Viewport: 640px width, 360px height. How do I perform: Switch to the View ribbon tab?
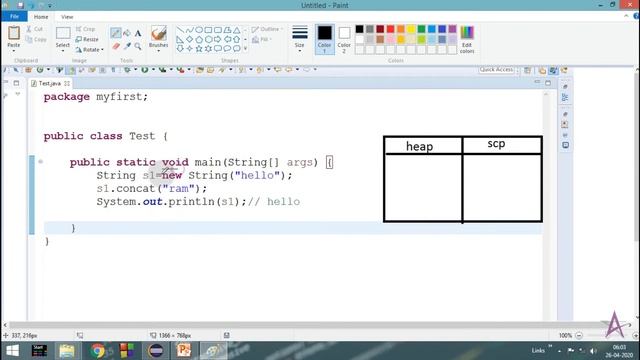[67, 17]
